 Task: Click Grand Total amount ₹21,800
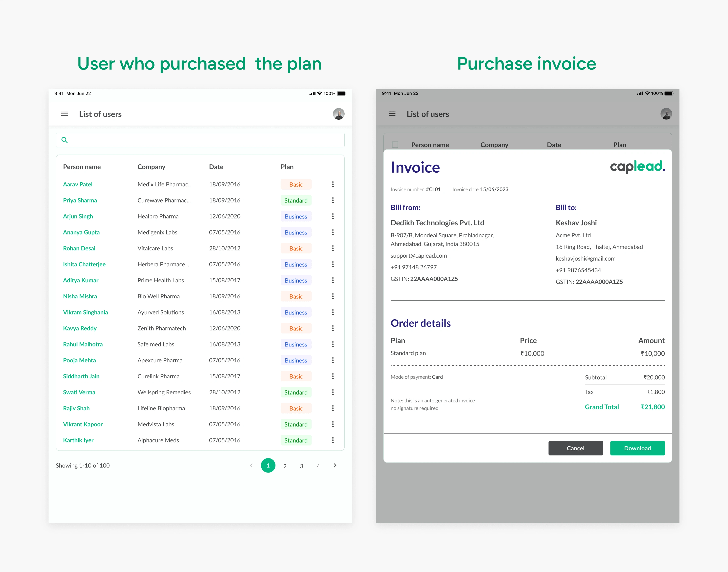tap(652, 407)
